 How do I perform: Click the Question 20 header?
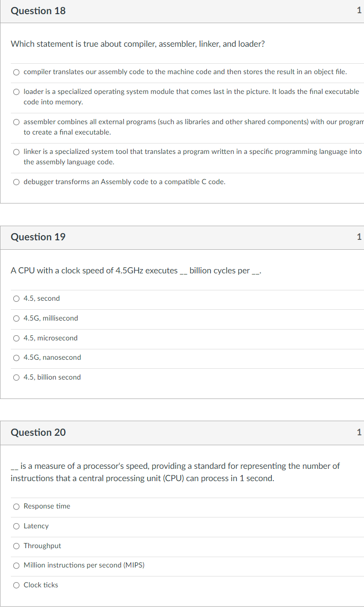click(x=38, y=432)
